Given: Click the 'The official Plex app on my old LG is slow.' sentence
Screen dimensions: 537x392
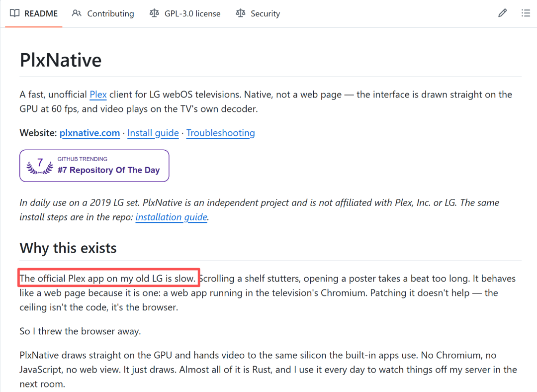Looking at the screenshot, I should point(107,278).
